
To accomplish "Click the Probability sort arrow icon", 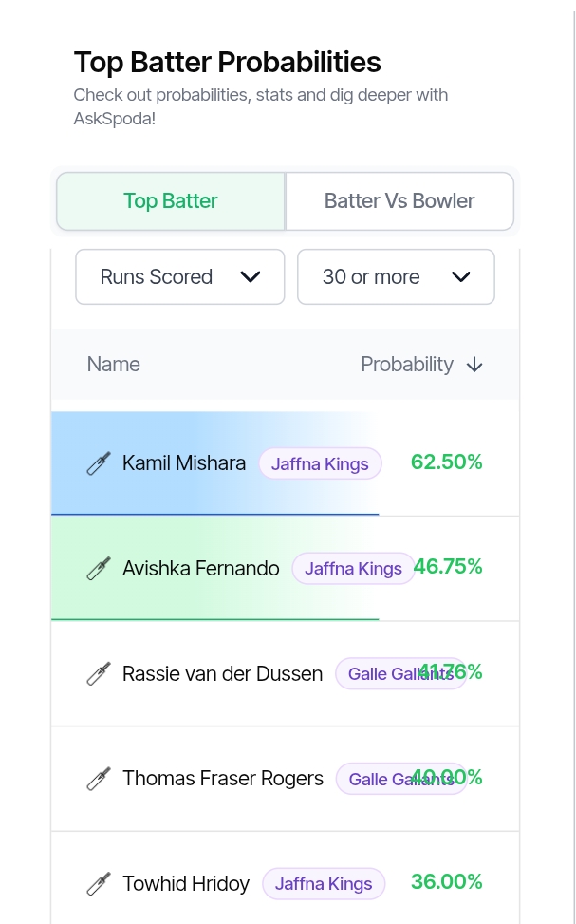I will (474, 366).
